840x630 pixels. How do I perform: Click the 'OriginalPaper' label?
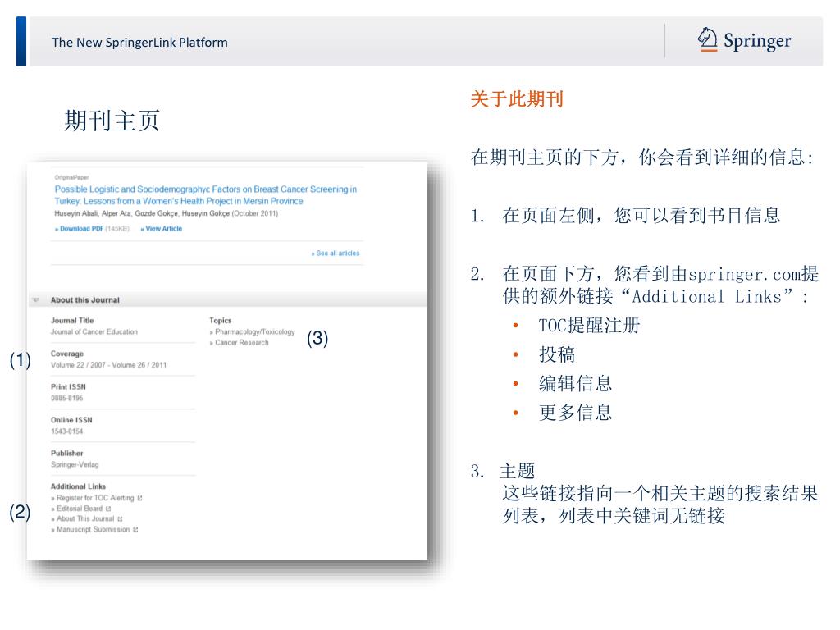click(x=72, y=177)
